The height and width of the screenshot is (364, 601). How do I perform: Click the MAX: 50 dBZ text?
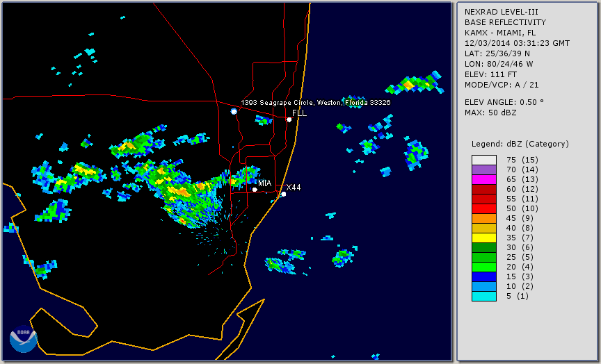coord(490,113)
